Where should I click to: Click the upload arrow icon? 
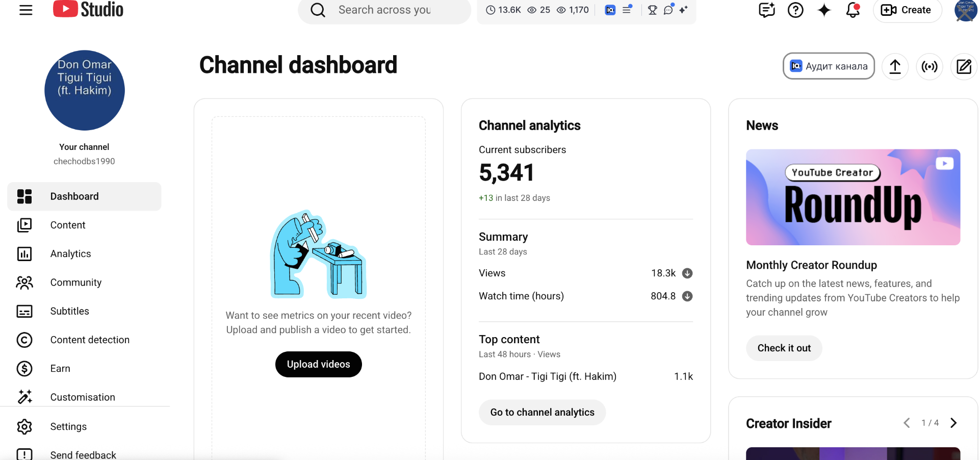(895, 66)
